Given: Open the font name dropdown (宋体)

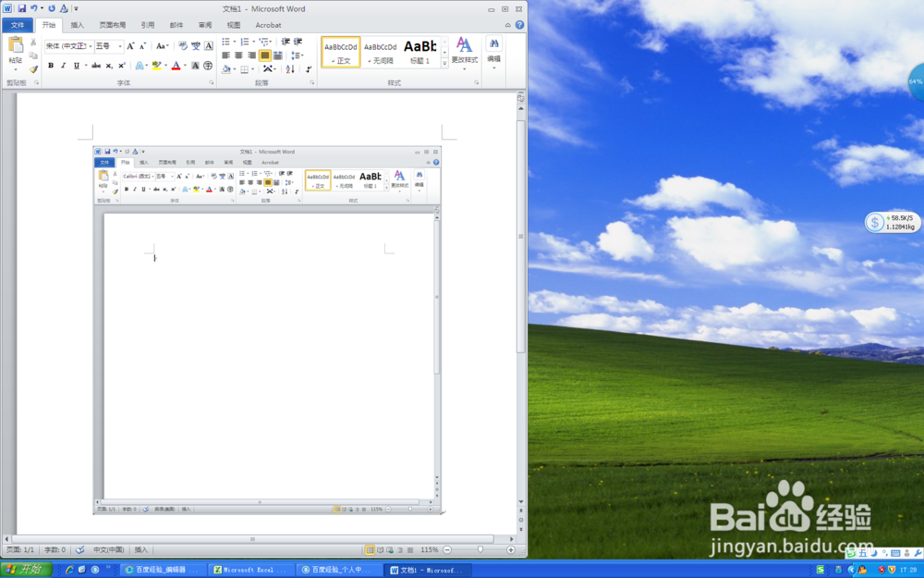Looking at the screenshot, I should [91, 46].
